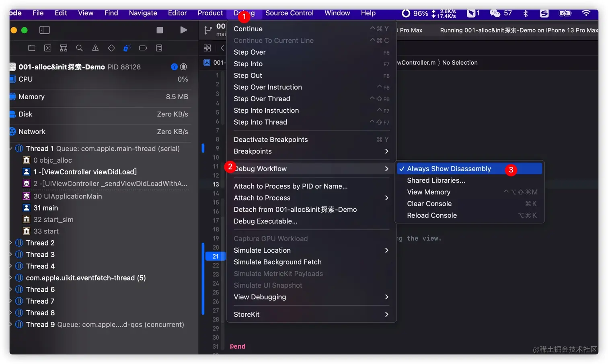
Task: Open the StoreKit submenu
Action: [x=312, y=314]
